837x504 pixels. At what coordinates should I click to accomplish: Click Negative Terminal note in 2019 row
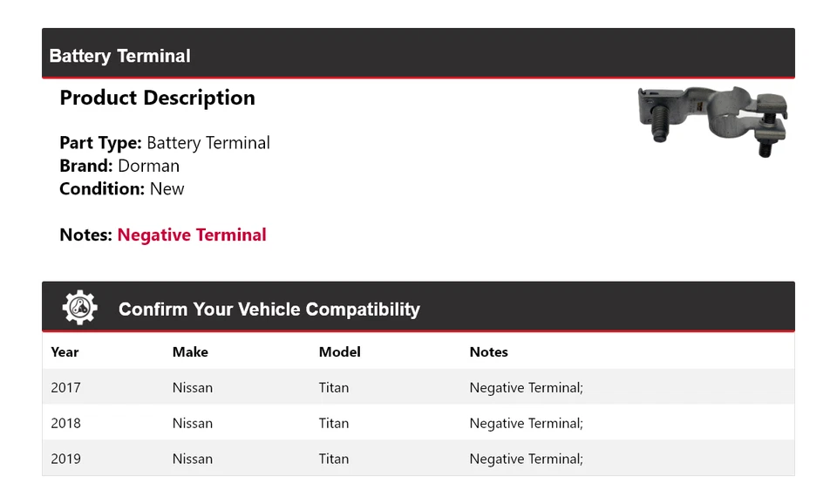[526, 459]
